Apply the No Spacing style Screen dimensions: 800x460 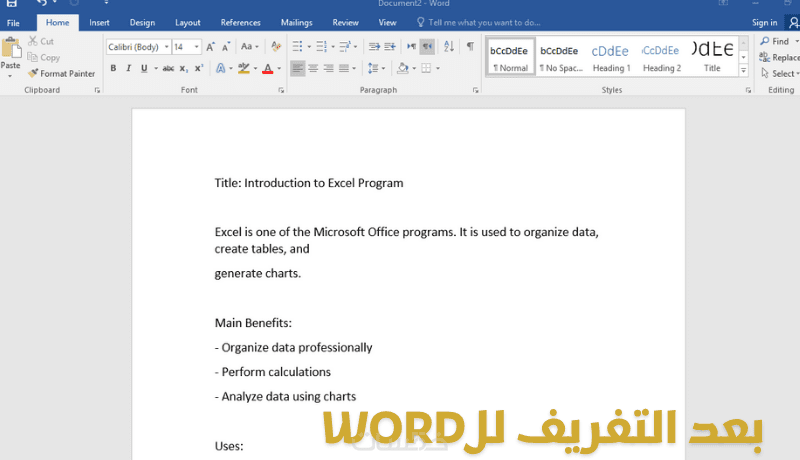561,57
